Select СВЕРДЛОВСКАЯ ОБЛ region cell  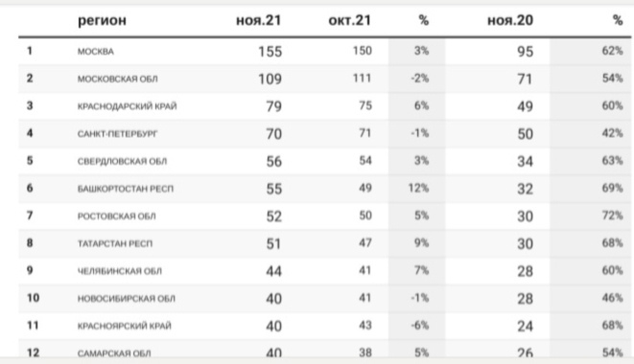(x=122, y=161)
